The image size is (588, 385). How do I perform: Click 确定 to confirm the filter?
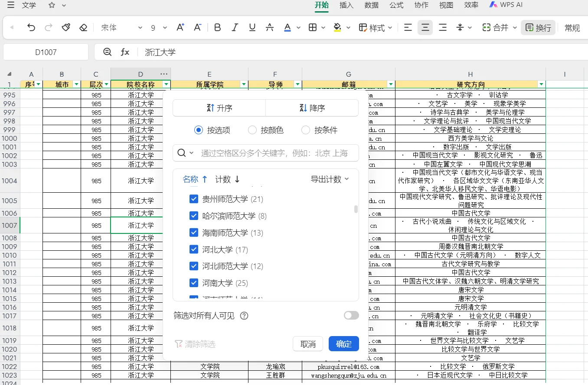tap(344, 344)
